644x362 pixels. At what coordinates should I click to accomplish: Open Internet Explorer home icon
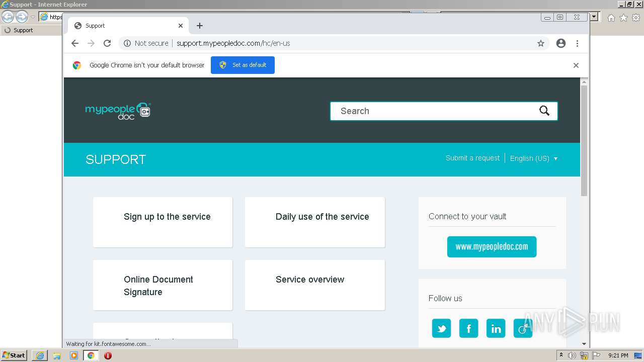611,18
